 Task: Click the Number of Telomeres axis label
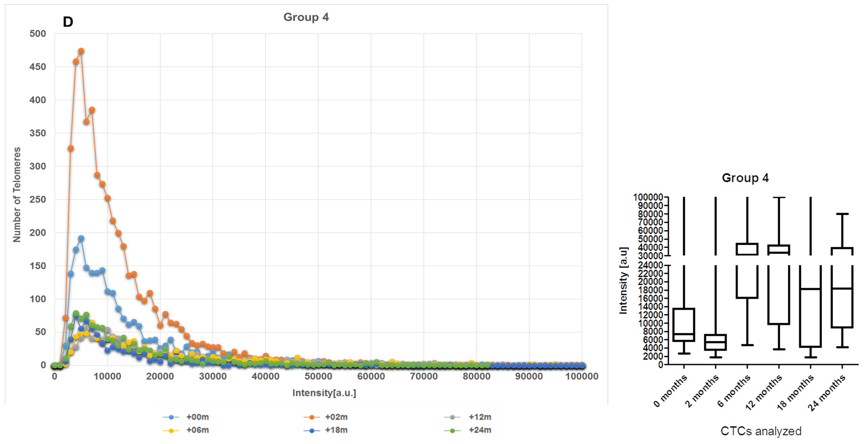click(x=17, y=195)
